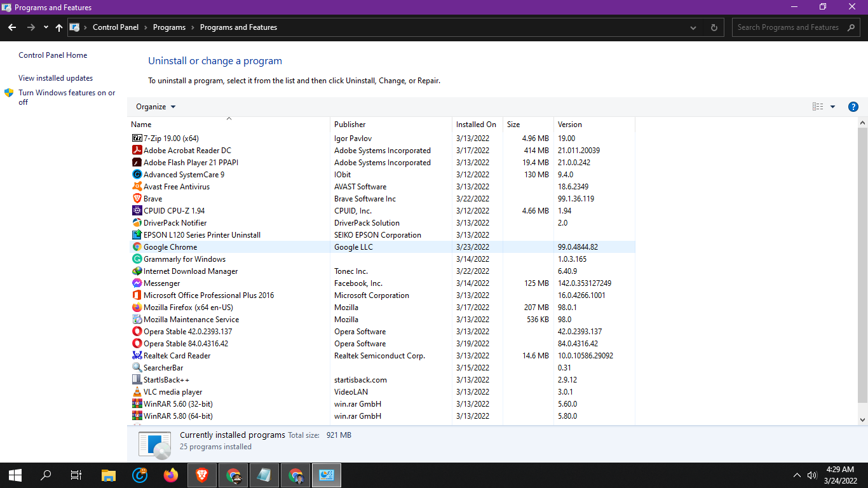Select the 7-Zip 19.00 program icon
Viewport: 868px width, 488px height.
point(137,138)
